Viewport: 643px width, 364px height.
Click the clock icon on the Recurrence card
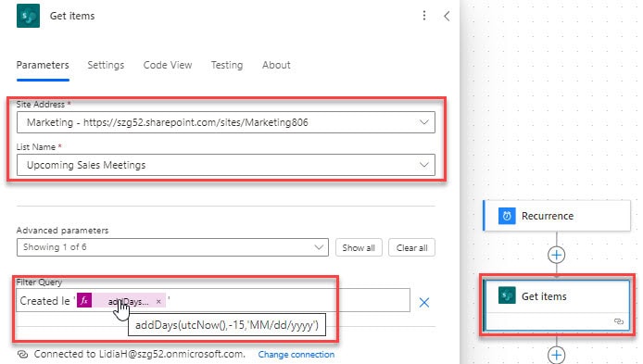507,216
